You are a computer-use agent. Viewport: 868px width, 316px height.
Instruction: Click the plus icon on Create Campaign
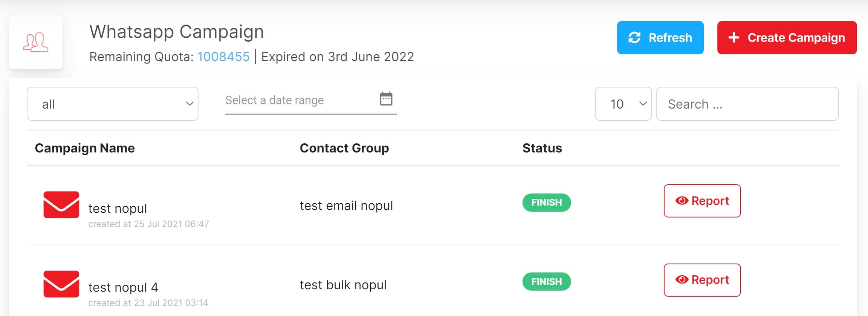tap(734, 38)
